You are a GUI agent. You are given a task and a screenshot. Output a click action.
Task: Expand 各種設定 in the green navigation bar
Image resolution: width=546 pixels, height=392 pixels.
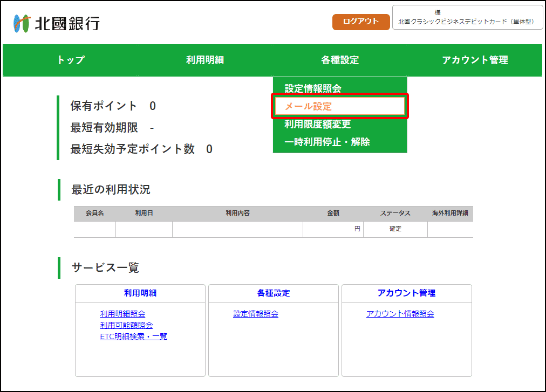tap(340, 60)
